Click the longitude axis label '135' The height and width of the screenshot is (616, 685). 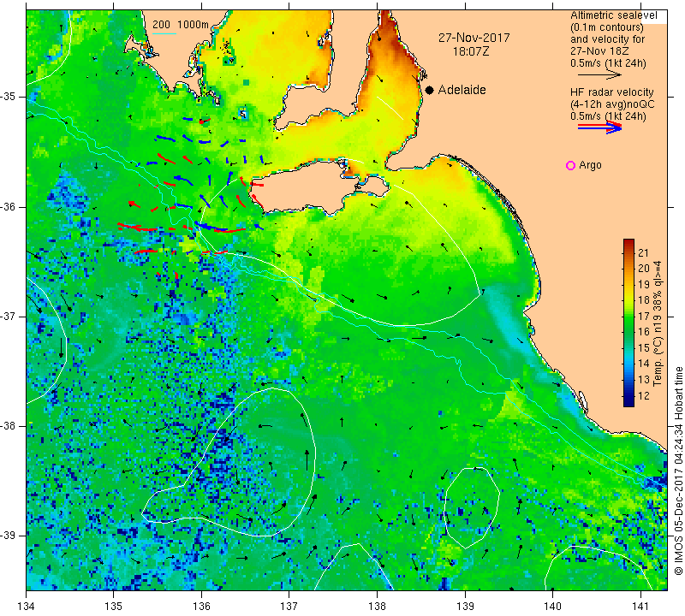coord(114,607)
